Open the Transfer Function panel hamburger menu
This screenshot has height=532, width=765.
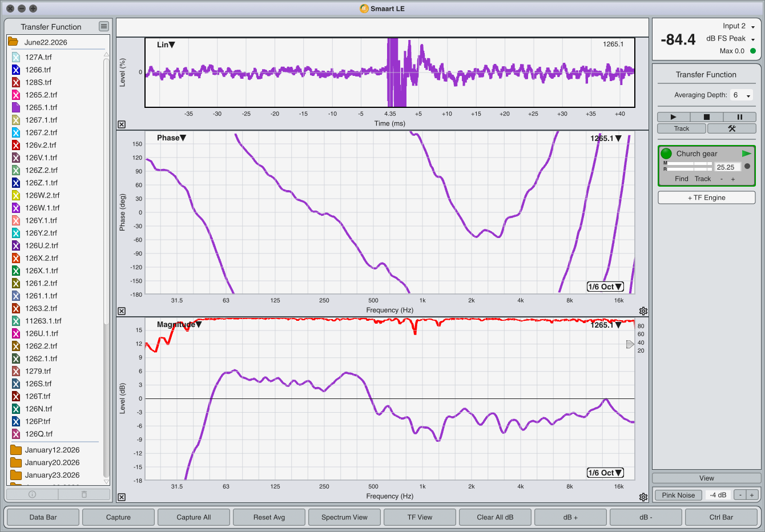point(103,26)
